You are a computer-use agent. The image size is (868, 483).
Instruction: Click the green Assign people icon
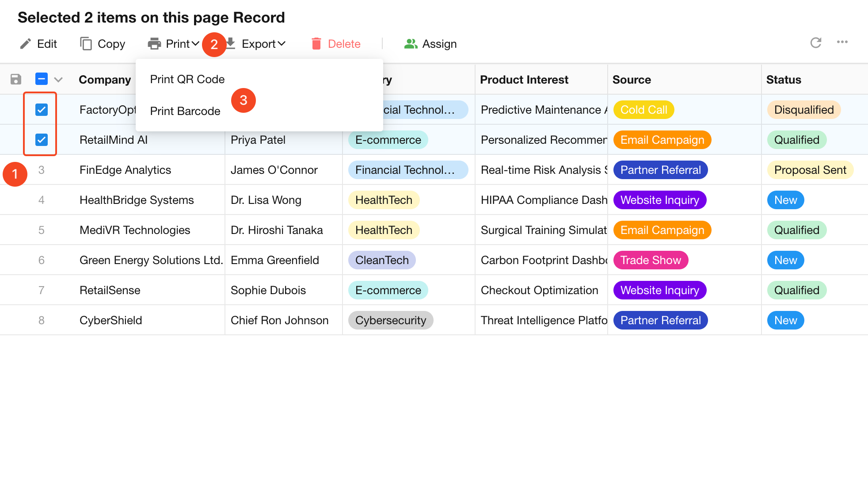[411, 44]
